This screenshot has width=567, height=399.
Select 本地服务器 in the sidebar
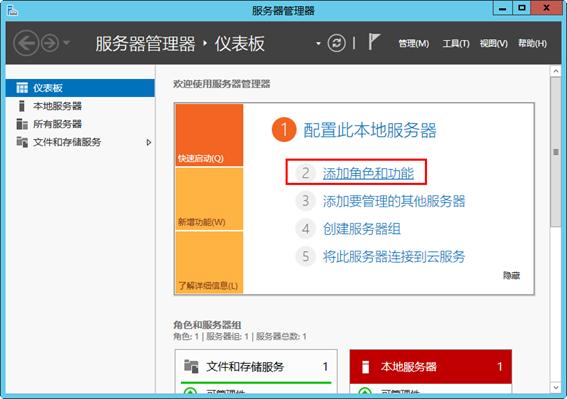[80, 106]
